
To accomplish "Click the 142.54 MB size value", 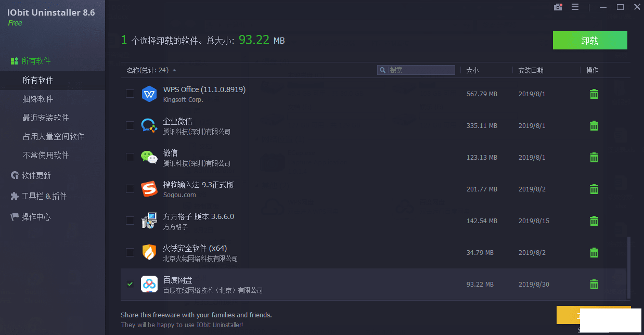I will [x=482, y=221].
